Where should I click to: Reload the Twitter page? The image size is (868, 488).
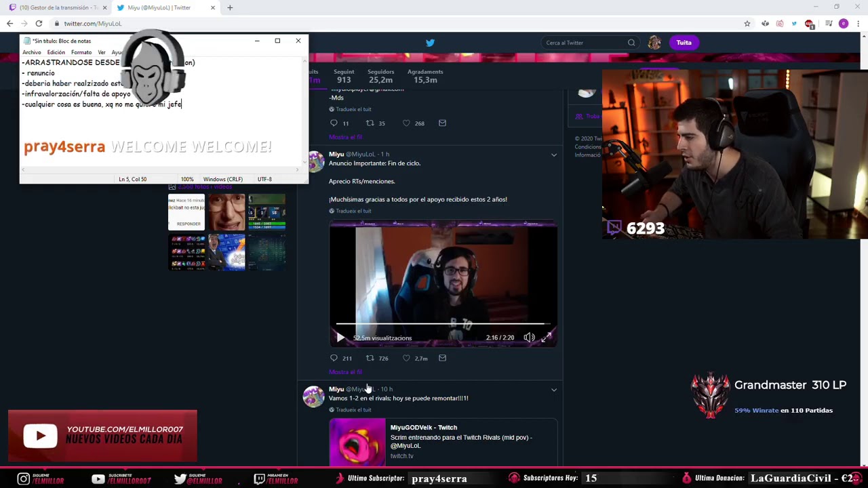click(39, 24)
